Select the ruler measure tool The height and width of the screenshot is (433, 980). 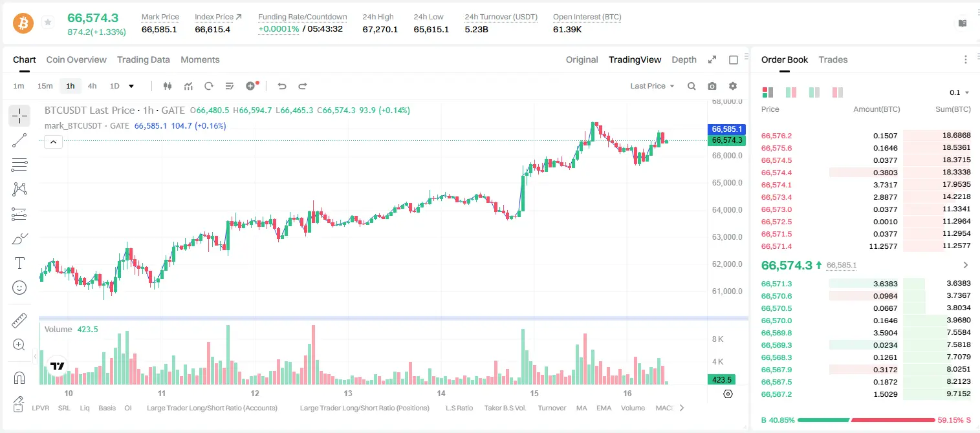point(19,321)
